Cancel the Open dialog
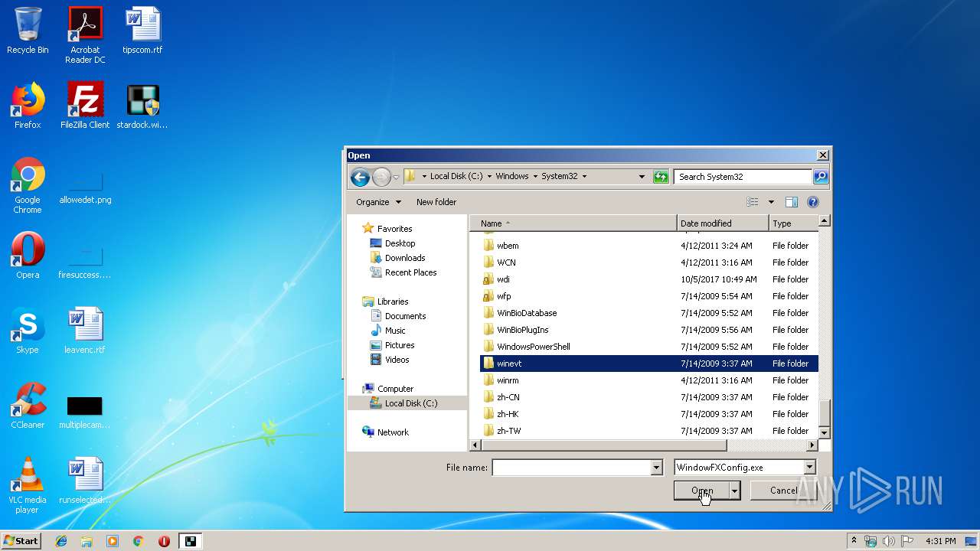The width and height of the screenshot is (980, 551). click(783, 491)
